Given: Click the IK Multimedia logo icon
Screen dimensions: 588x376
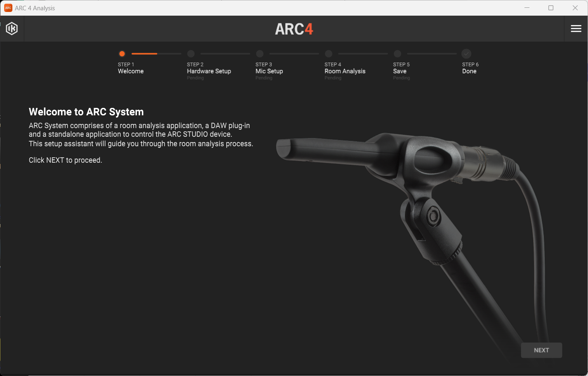Looking at the screenshot, I should [12, 28].
